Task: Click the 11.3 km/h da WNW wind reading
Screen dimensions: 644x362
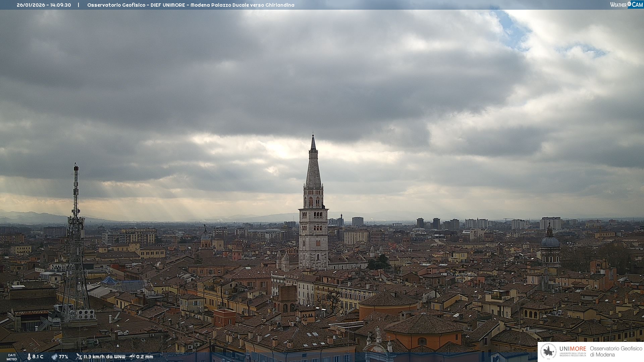Action: [104, 357]
